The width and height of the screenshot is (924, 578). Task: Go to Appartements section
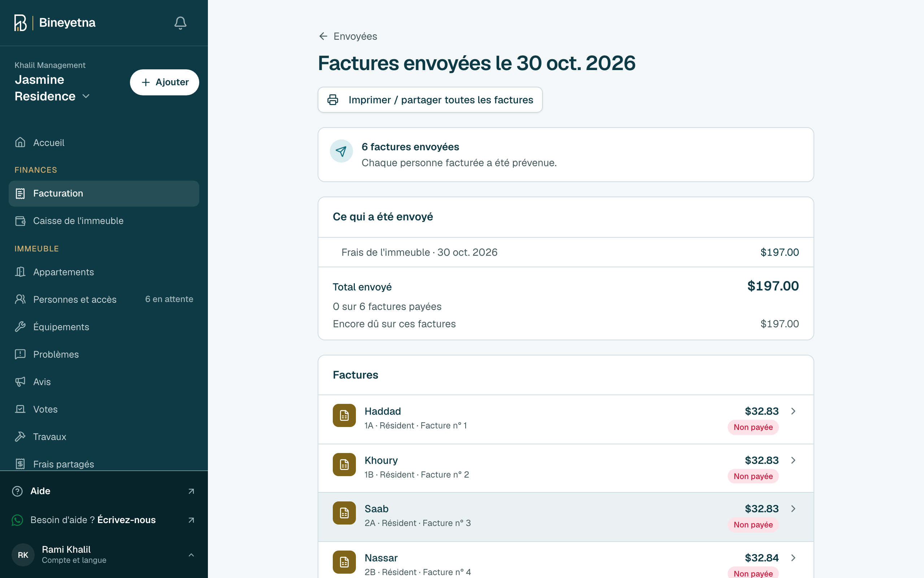(x=104, y=272)
